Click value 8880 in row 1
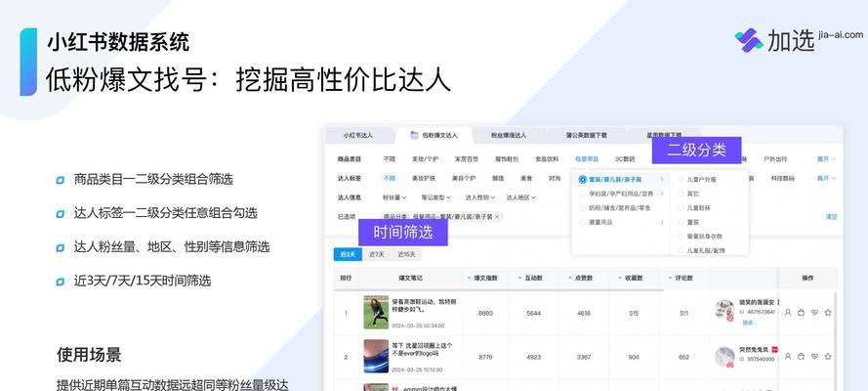868x391 pixels. pyautogui.click(x=485, y=313)
